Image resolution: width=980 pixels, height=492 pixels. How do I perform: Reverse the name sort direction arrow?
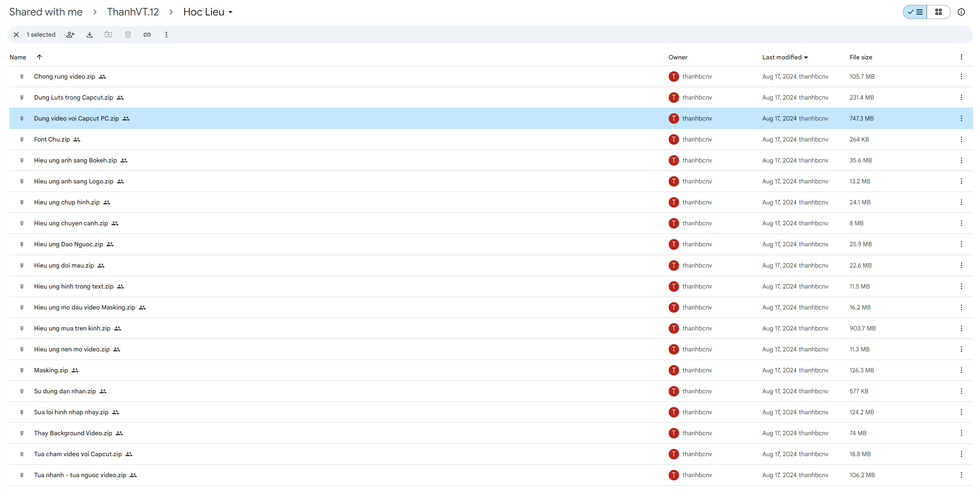click(x=39, y=57)
